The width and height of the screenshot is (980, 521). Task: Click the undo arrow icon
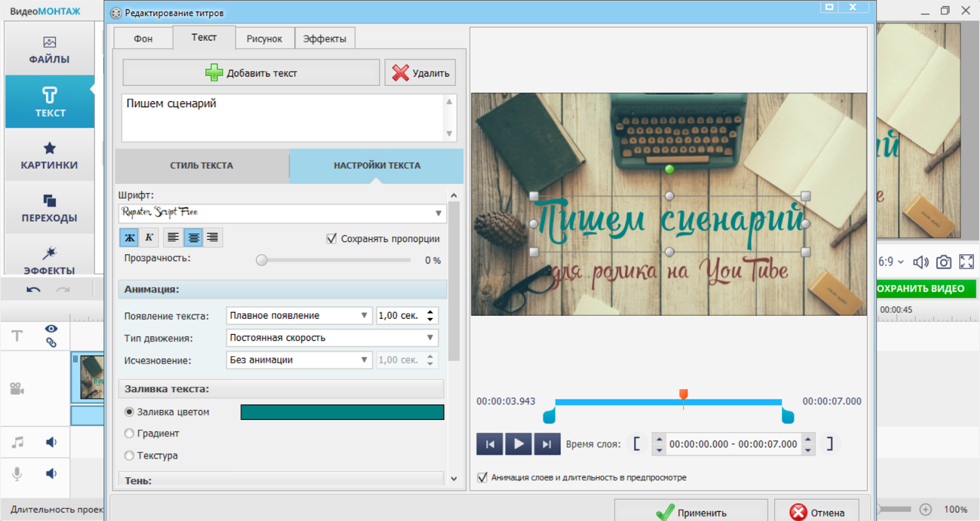[x=33, y=290]
